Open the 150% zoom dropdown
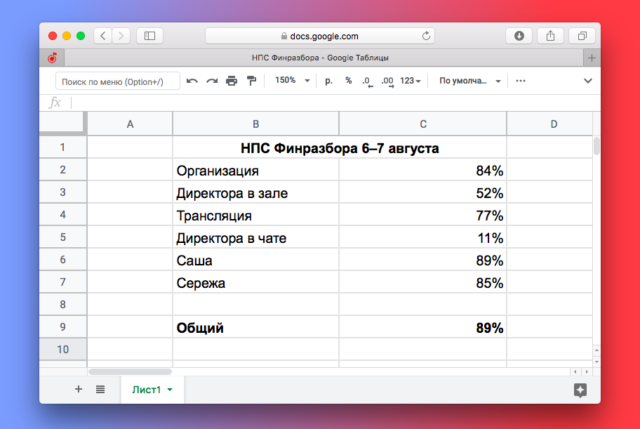Screen dimensions: 640x429 coord(291,80)
